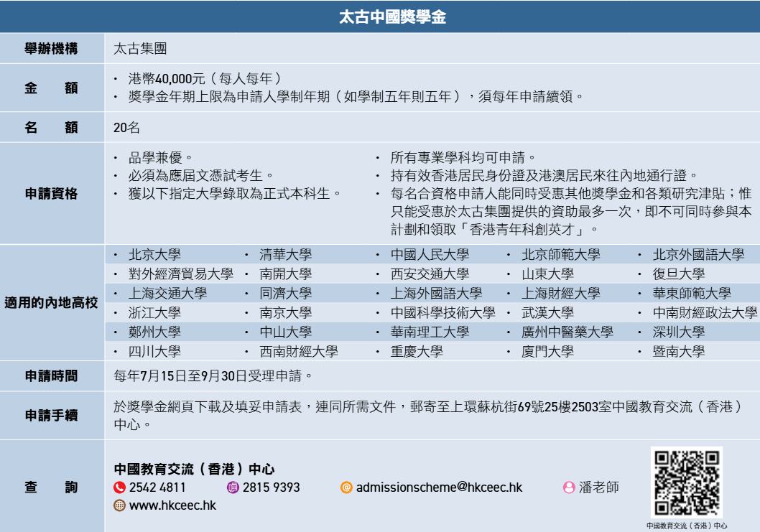Click the 申請手續 row label
The height and width of the screenshot is (532, 760).
(x=52, y=416)
